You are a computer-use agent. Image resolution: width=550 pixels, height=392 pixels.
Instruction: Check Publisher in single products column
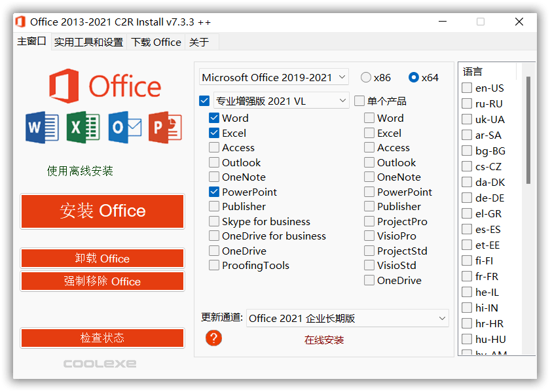[x=369, y=206]
